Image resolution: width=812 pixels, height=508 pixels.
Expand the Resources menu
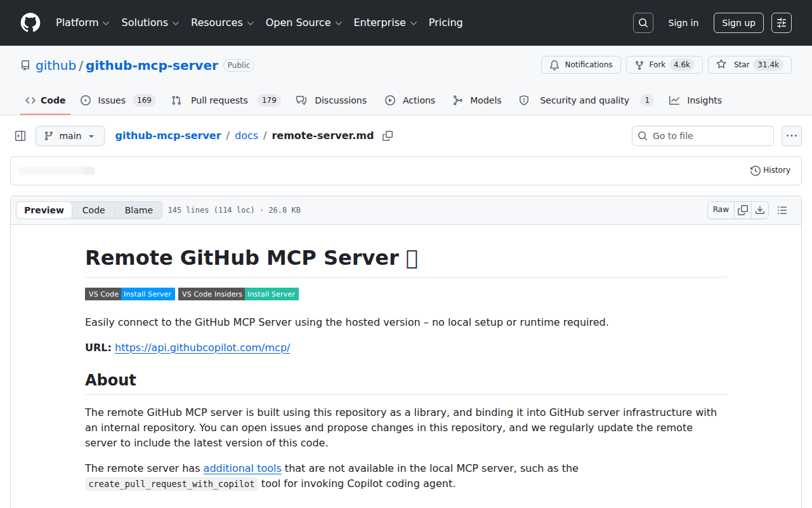click(222, 23)
